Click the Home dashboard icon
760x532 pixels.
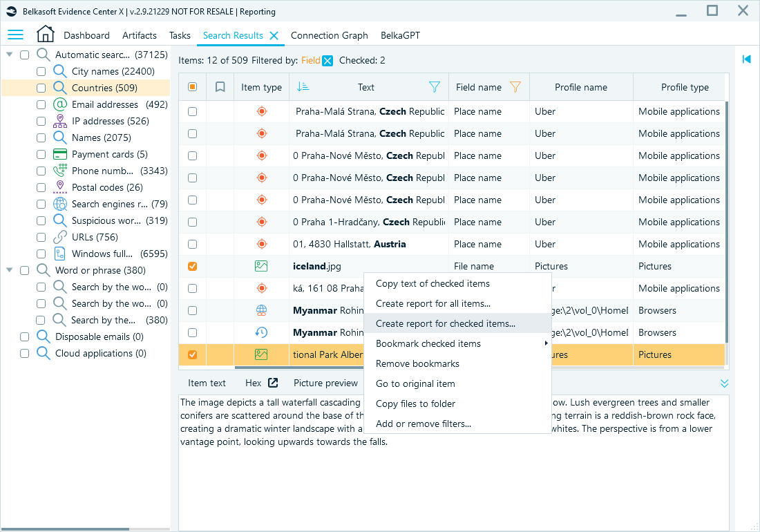click(46, 35)
